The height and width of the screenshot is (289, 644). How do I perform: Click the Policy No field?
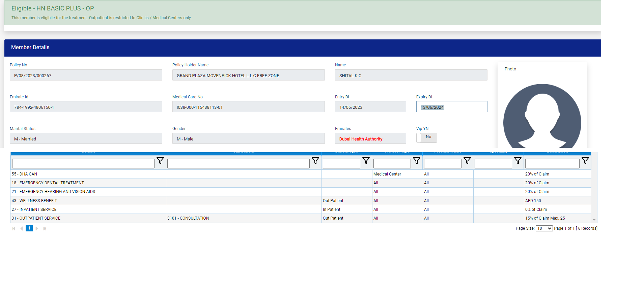(86, 75)
